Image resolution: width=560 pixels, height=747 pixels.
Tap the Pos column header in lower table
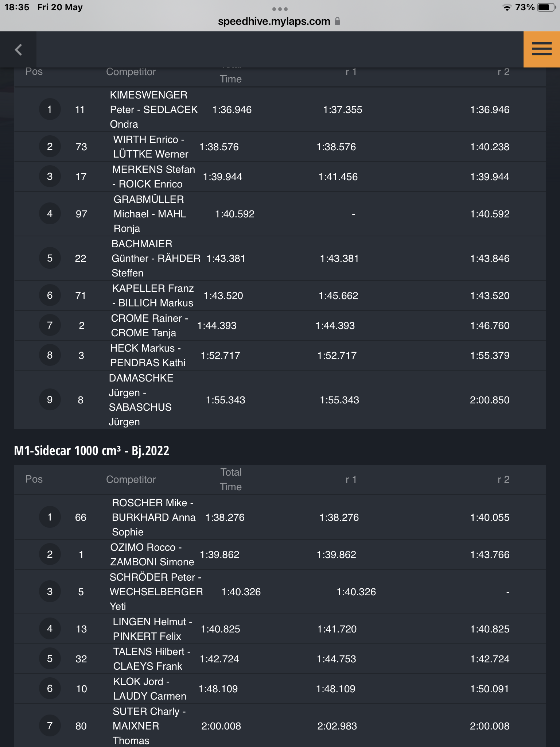pyautogui.click(x=34, y=479)
